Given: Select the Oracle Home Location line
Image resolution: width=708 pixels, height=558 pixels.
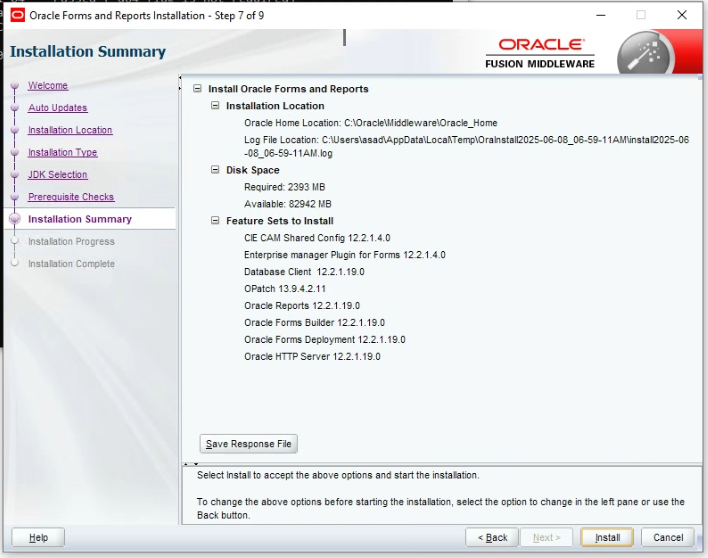Looking at the screenshot, I should tap(371, 123).
